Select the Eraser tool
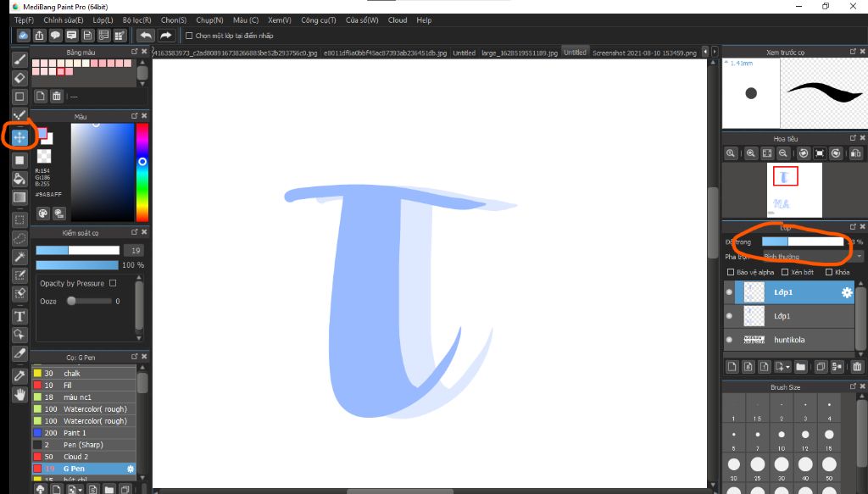The height and width of the screenshot is (494, 868). (x=19, y=77)
